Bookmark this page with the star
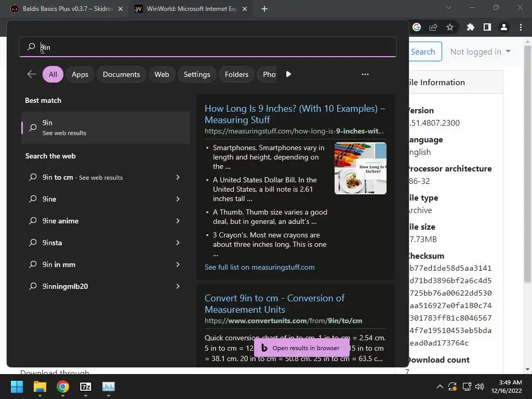Viewport: 532px width, 399px height. [x=450, y=27]
